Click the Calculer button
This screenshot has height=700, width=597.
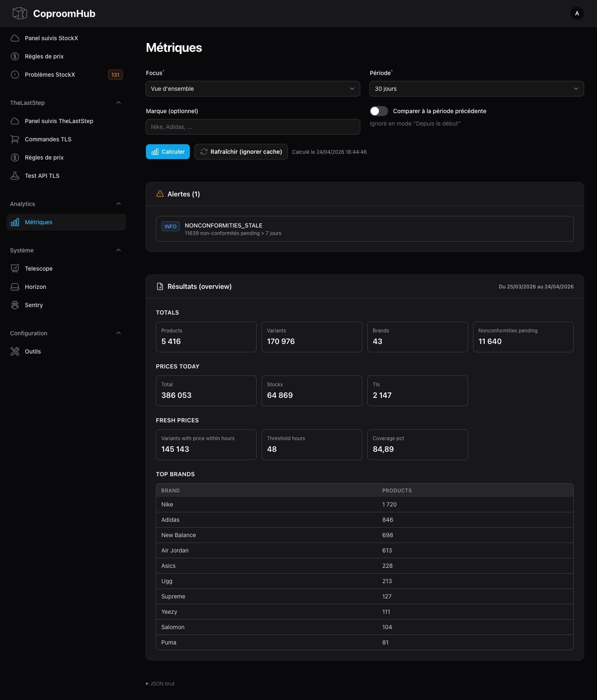[x=168, y=152]
